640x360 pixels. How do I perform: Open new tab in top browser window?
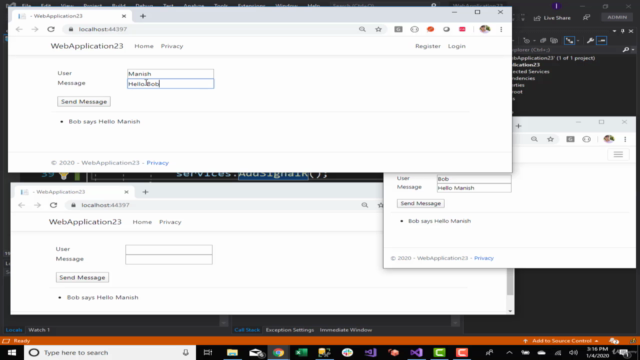pos(143,16)
